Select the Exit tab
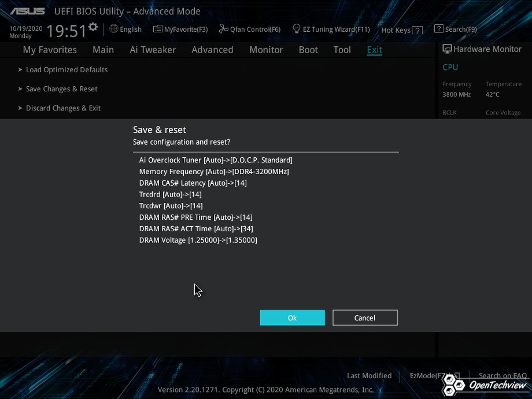This screenshot has height=399, width=532. click(375, 50)
